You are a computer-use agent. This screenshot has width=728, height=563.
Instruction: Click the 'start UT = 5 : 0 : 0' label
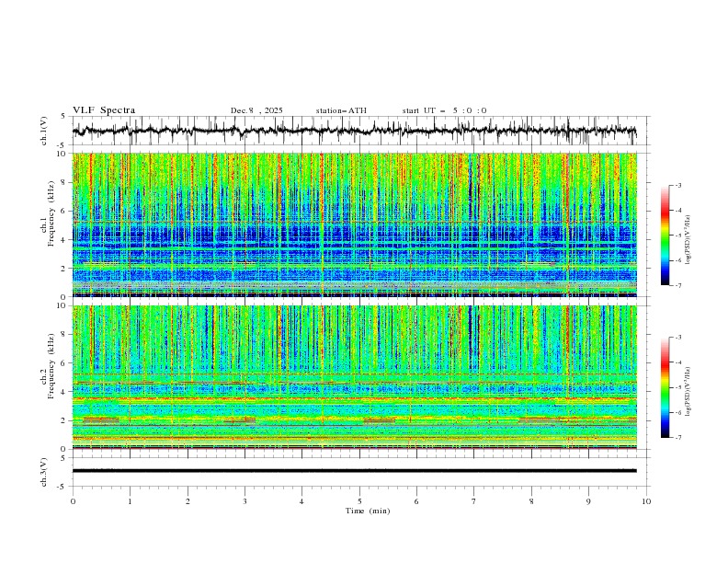pos(444,110)
